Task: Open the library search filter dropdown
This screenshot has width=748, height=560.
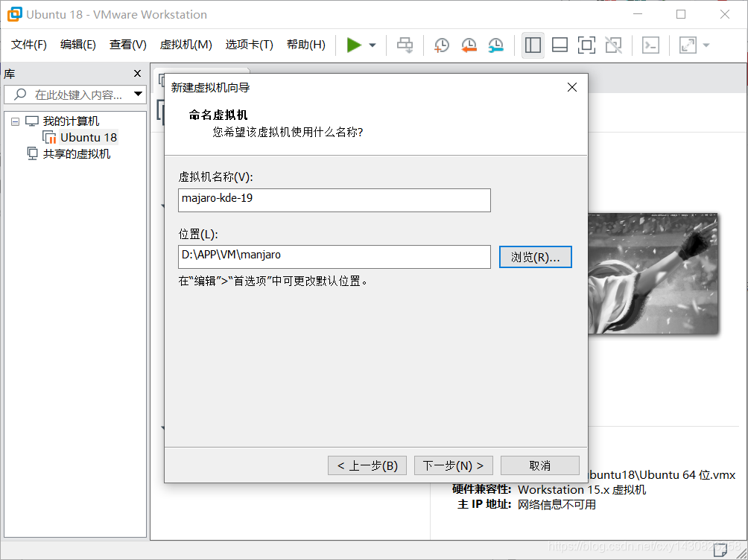Action: pyautogui.click(x=138, y=95)
